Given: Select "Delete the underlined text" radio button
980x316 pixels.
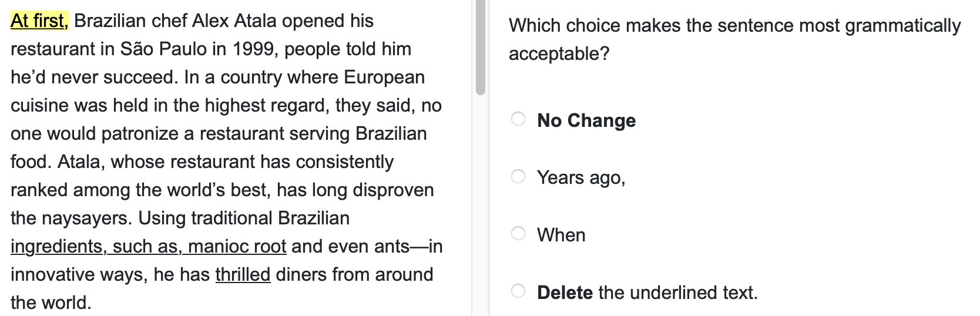Looking at the screenshot, I should [518, 291].
